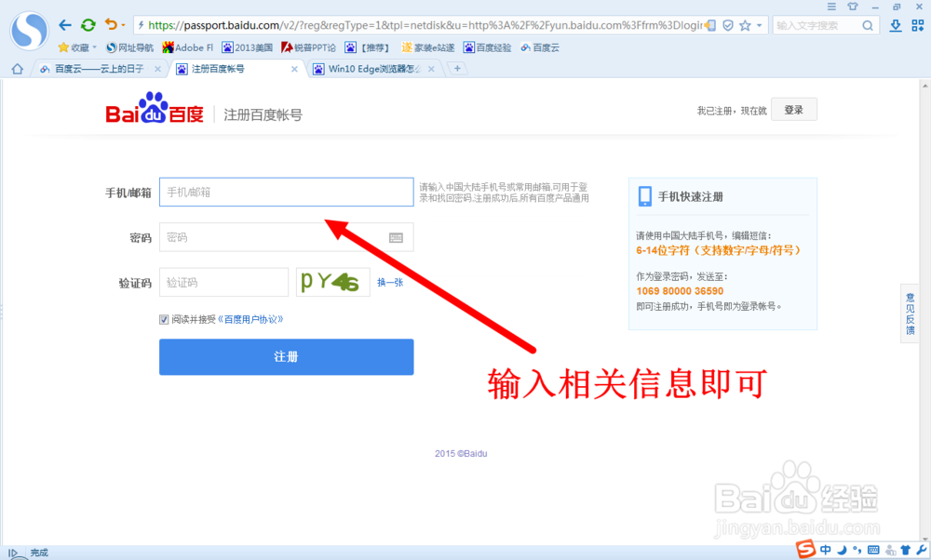Open the 《百度用户协议》 link
The image size is (931, 560).
(x=250, y=320)
